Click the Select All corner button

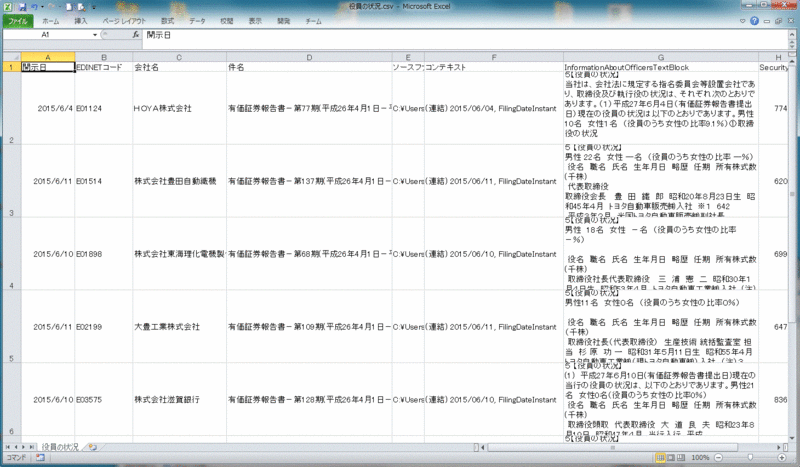click(12, 57)
